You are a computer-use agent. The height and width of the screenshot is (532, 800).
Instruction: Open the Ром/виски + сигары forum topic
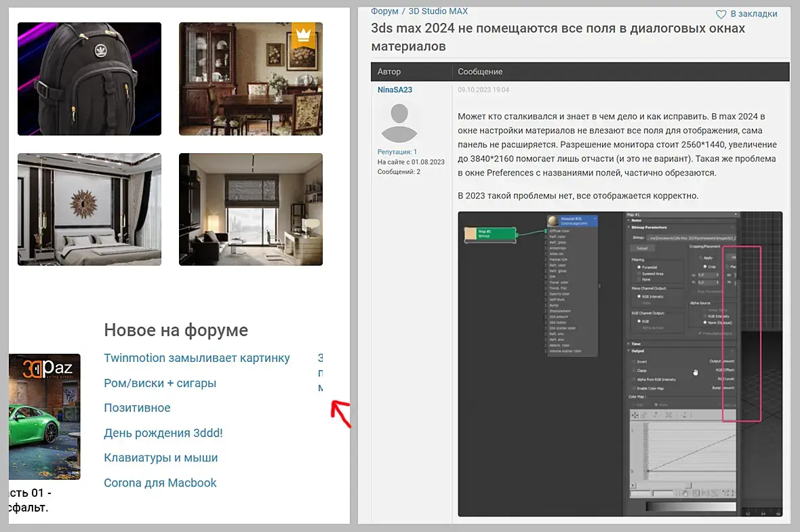(160, 383)
